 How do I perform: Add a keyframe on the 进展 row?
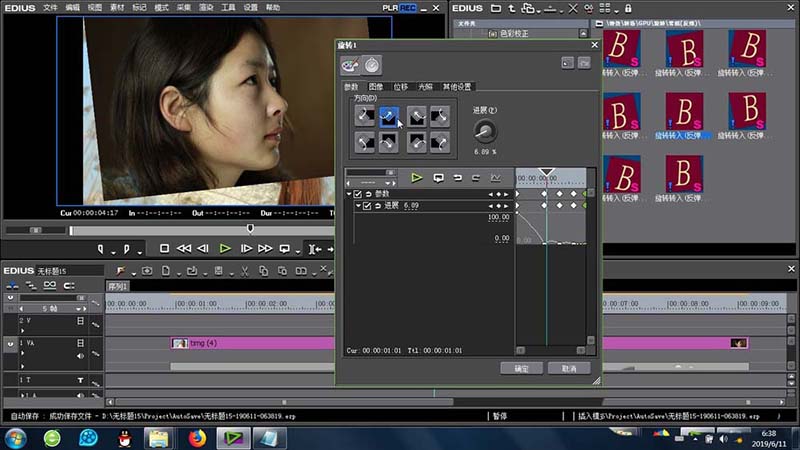tap(498, 206)
